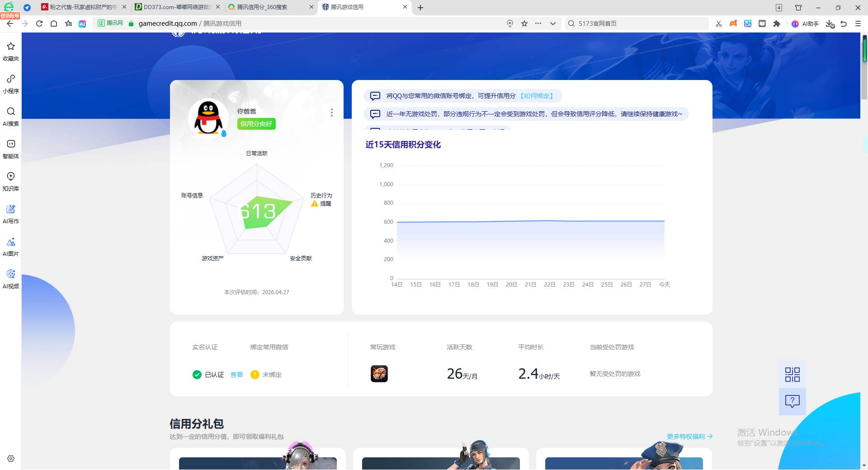Viewport: 868px width, 470px height.
Task: Click the 未绑定 warning indicator
Action: pyautogui.click(x=254, y=375)
